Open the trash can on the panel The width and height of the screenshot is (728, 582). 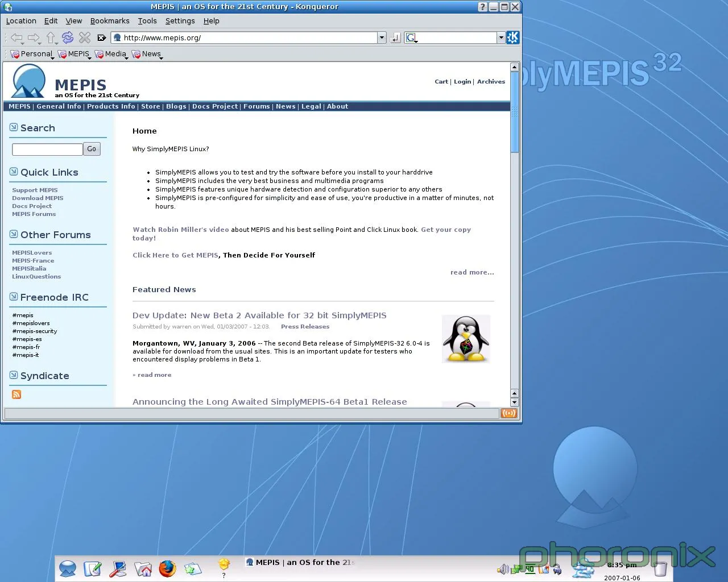[660, 569]
